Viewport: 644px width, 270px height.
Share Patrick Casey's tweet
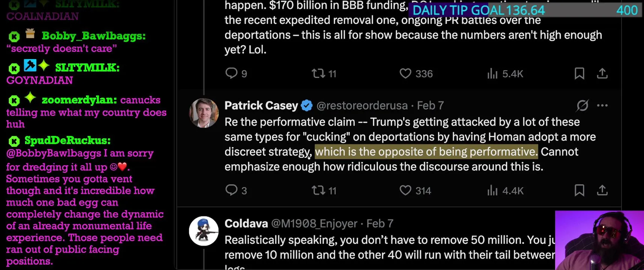click(x=602, y=190)
